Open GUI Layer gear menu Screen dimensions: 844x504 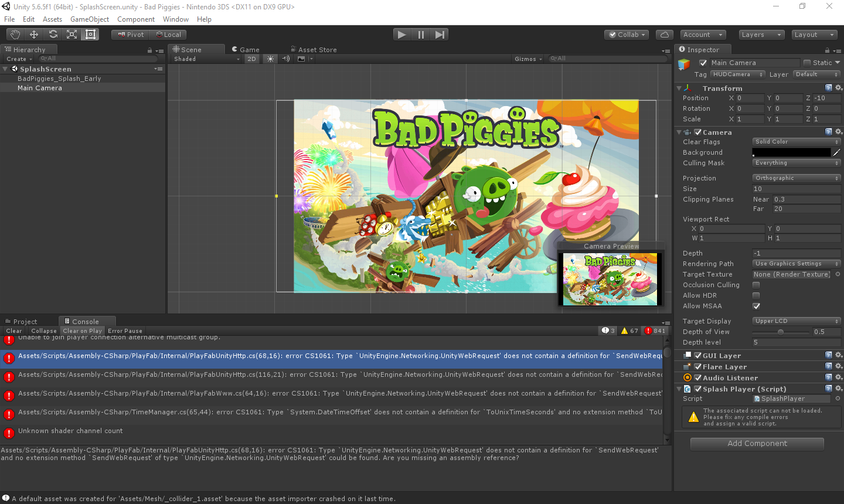point(838,355)
